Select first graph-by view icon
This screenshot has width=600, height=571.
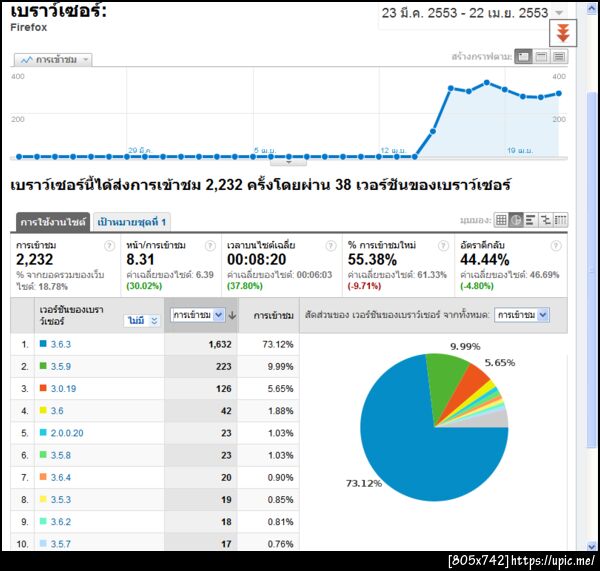click(523, 57)
